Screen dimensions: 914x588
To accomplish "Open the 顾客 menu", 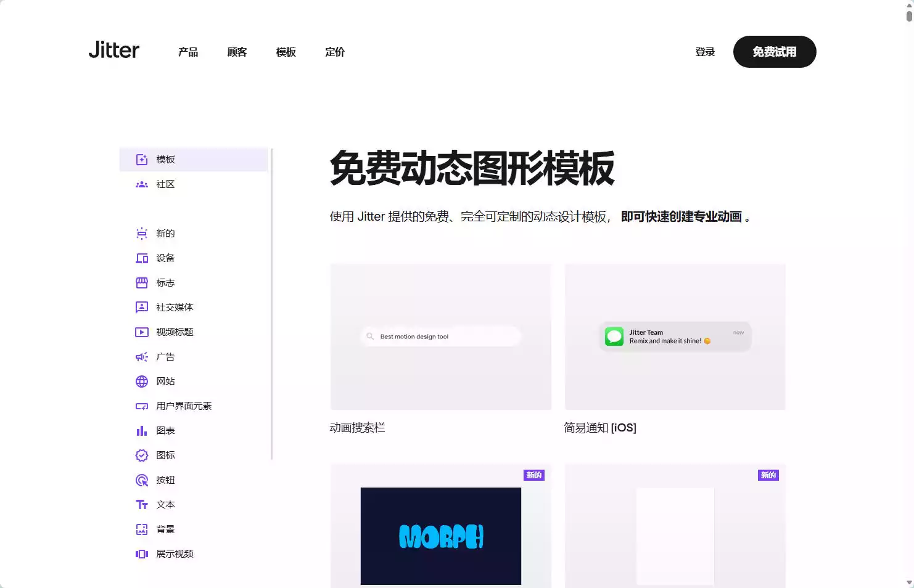I will 237,52.
